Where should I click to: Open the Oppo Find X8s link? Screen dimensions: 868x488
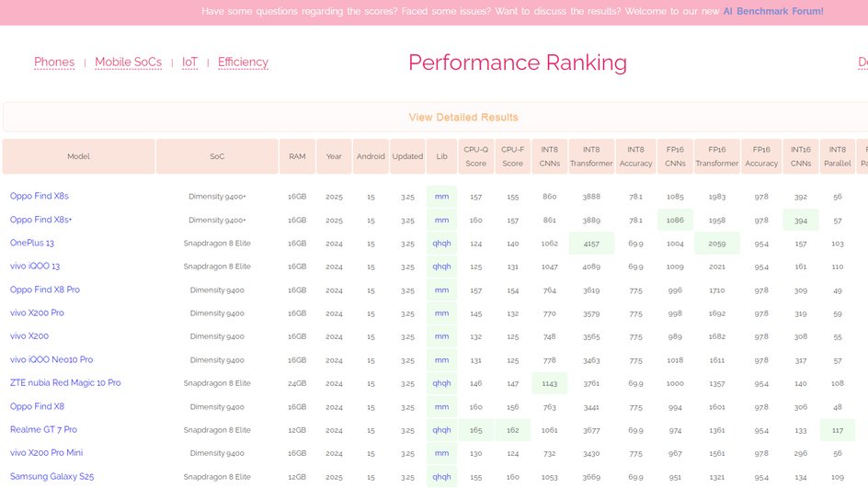pos(40,196)
